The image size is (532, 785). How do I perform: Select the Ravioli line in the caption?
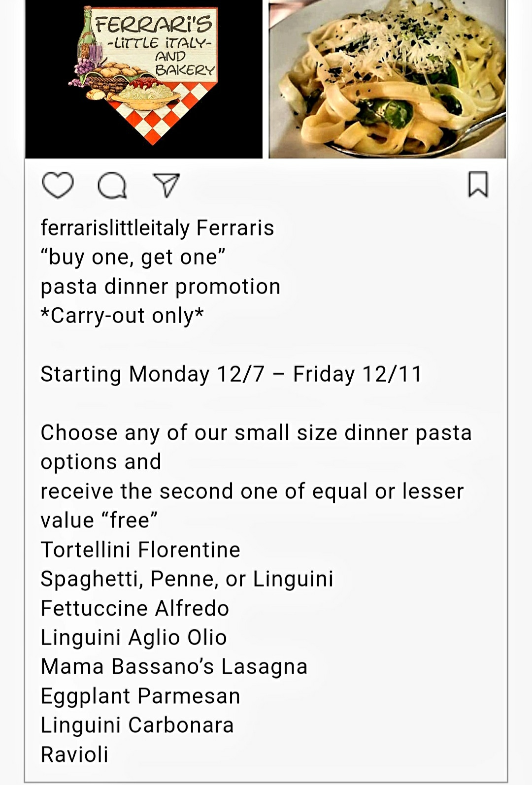(x=74, y=754)
